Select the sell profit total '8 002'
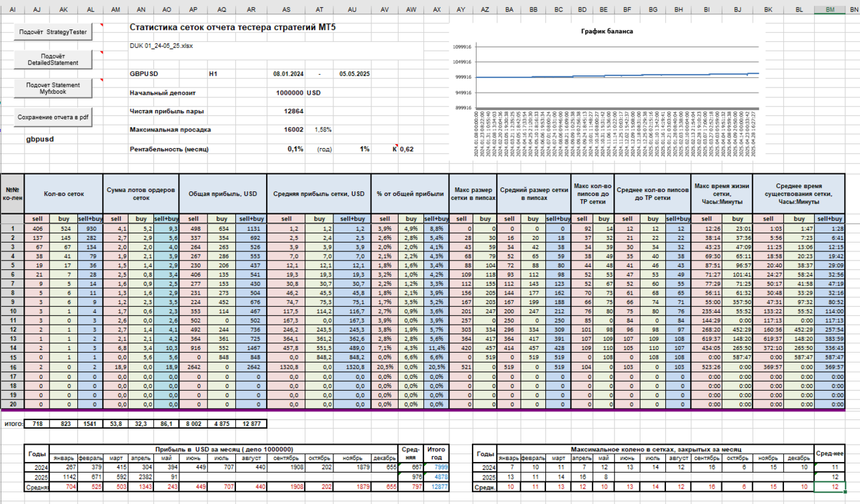Screen dimensions: 860x504 (x=195, y=423)
